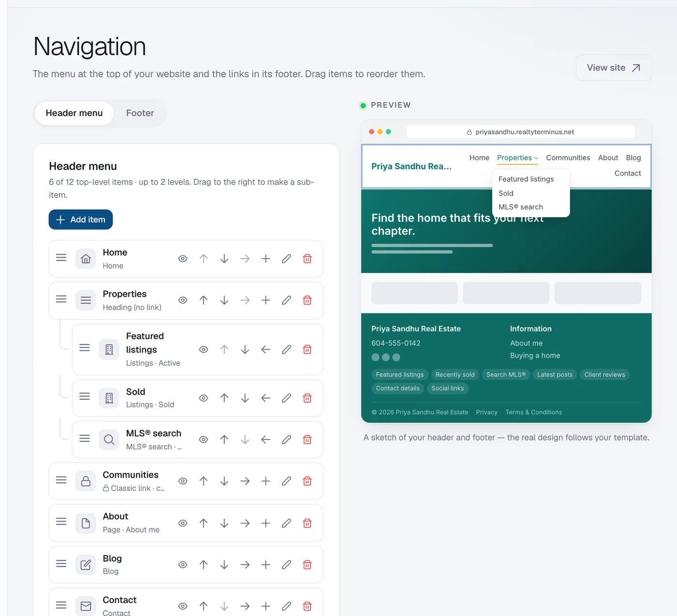Click Search MLS® chip in preview footer

(506, 375)
